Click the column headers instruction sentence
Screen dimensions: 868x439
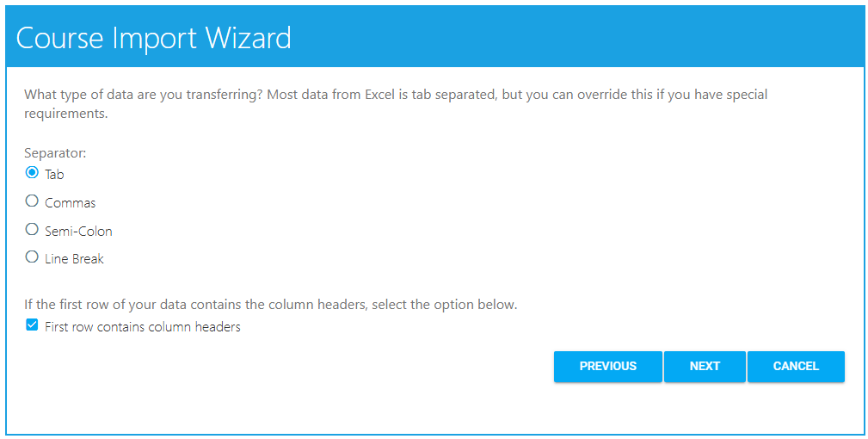coord(270,305)
